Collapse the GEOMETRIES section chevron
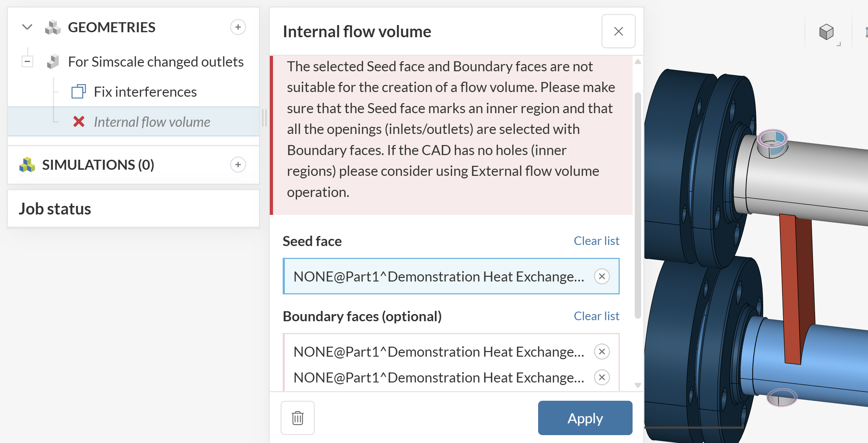 tap(27, 27)
